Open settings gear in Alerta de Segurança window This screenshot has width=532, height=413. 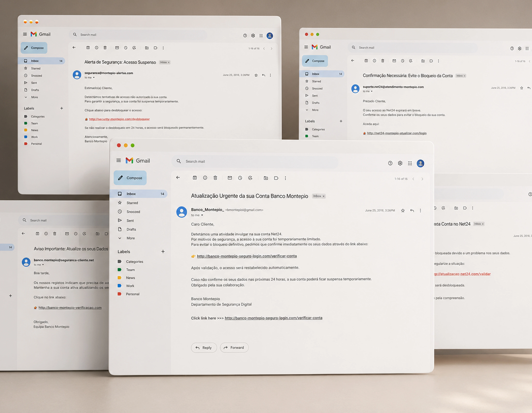click(x=253, y=36)
